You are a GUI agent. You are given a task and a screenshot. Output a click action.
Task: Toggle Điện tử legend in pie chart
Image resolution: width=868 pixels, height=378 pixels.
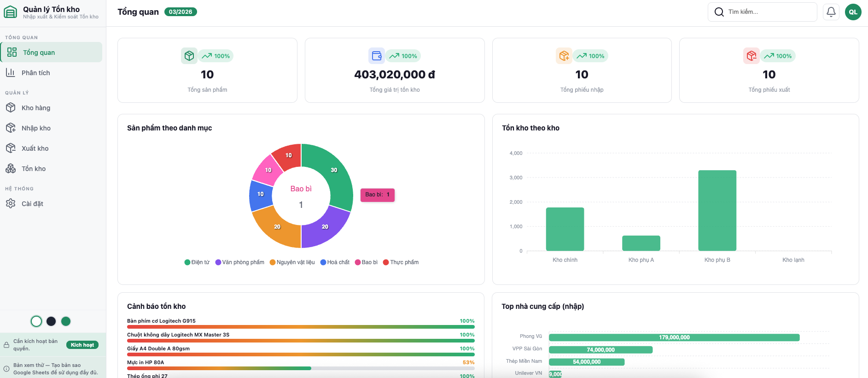pos(197,262)
